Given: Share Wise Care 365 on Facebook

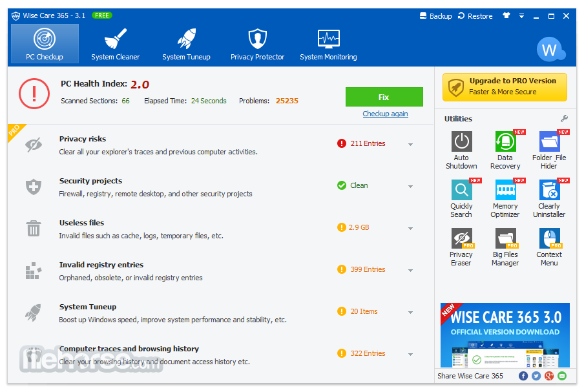Looking at the screenshot, I should [x=523, y=376].
